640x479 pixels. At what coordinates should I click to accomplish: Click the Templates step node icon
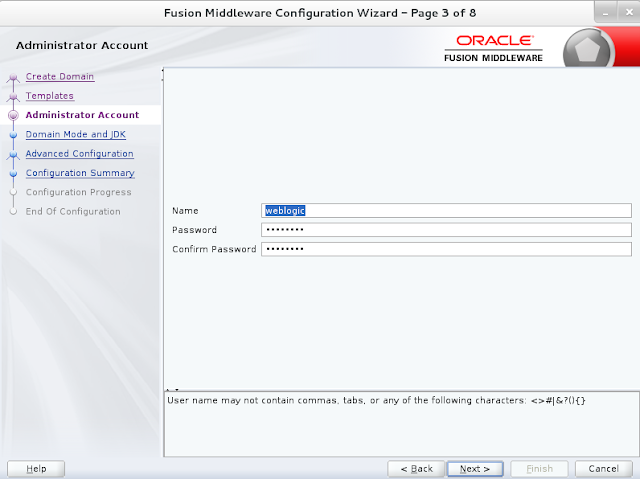pos(13,97)
